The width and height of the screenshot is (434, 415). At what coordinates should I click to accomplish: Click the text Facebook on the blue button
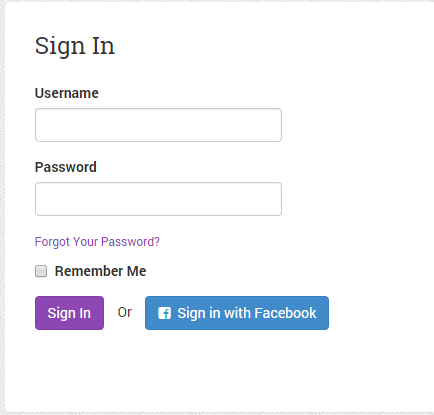tap(285, 313)
